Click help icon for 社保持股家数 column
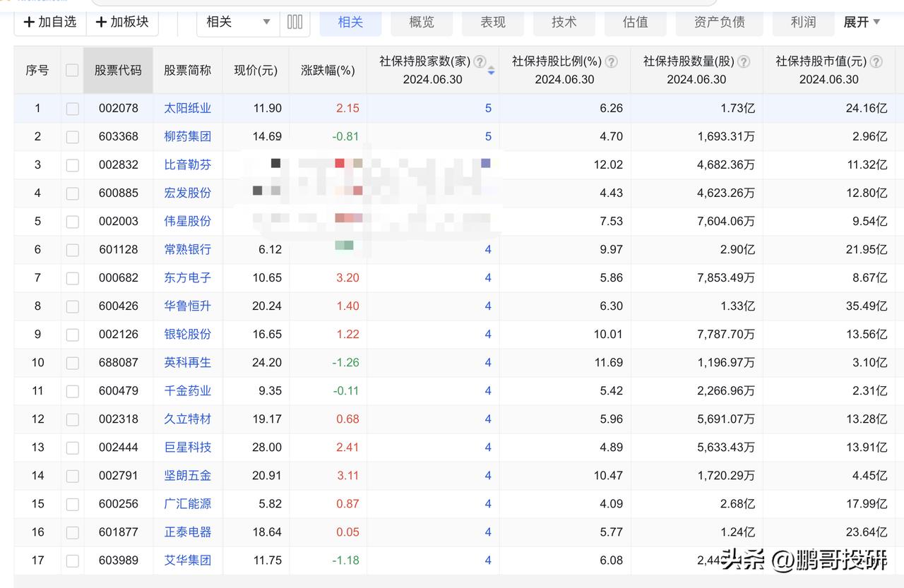The height and width of the screenshot is (588, 904). 480,61
